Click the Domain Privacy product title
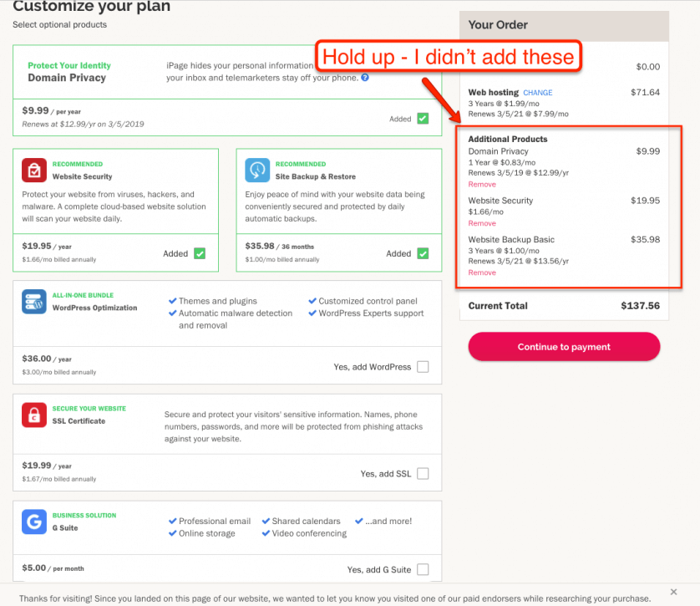Image resolution: width=700 pixels, height=606 pixels. coord(67,78)
